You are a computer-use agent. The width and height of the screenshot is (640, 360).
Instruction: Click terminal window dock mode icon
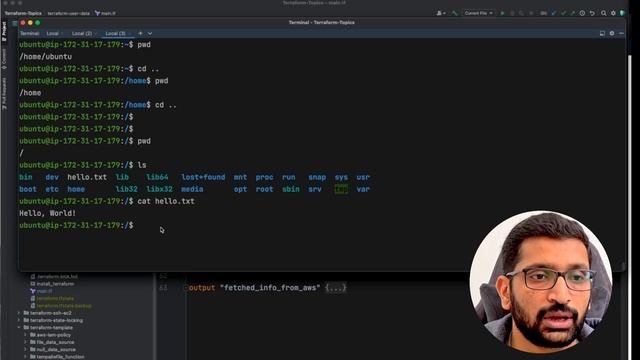pos(602,33)
